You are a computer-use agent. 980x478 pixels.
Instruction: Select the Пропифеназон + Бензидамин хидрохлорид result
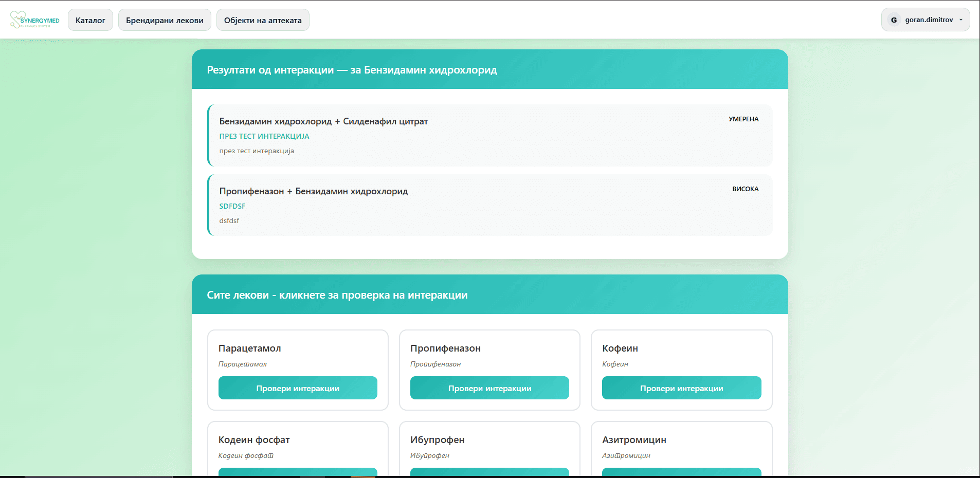click(314, 191)
